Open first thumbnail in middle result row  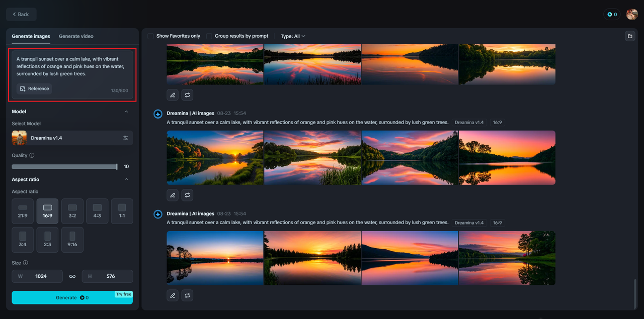pos(215,158)
